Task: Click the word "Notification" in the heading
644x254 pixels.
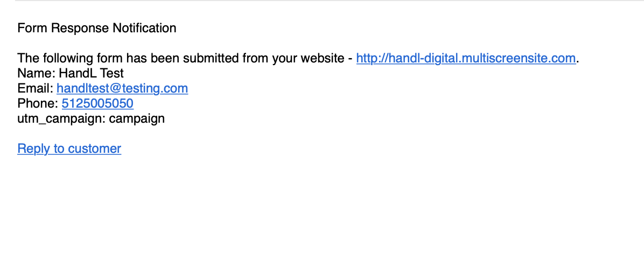Action: [144, 28]
